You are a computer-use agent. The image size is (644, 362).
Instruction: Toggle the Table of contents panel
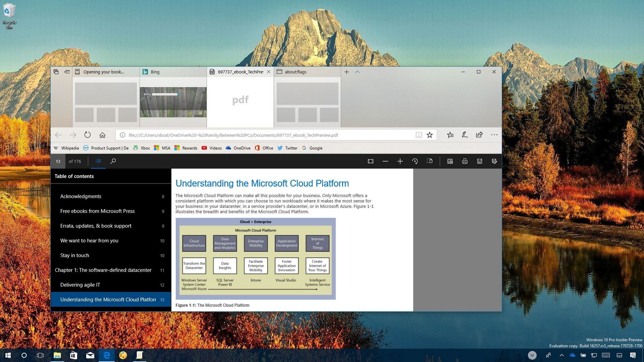98,161
